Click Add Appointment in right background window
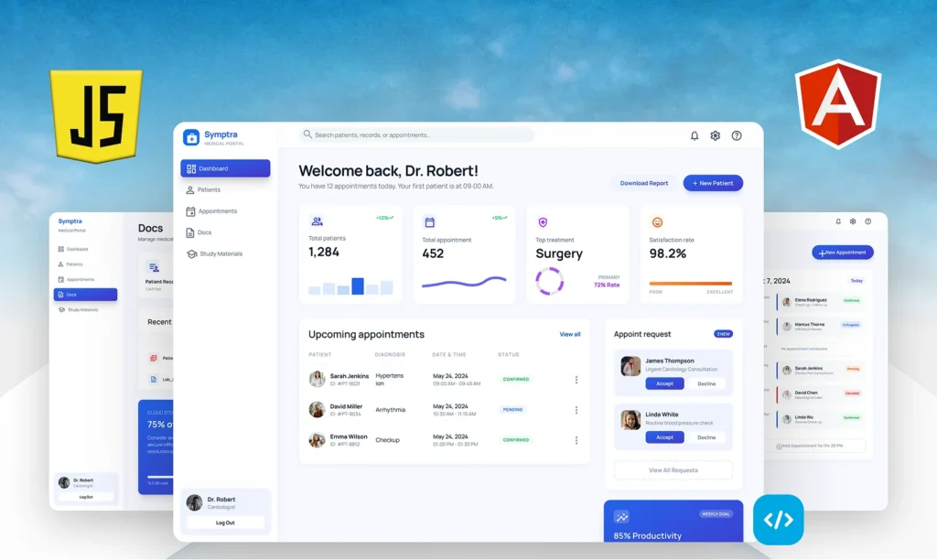Screen dimensions: 937x560 (813, 446)
